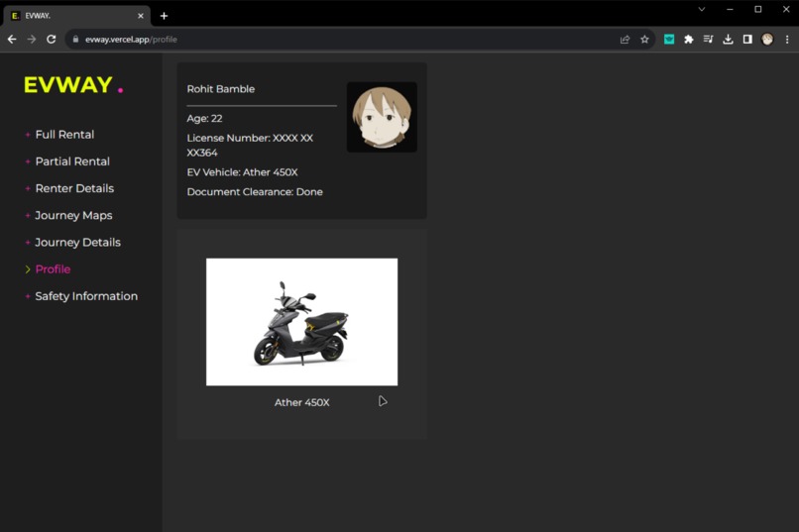The width and height of the screenshot is (799, 532).
Task: Click the License Number line
Action: pyautogui.click(x=250, y=145)
